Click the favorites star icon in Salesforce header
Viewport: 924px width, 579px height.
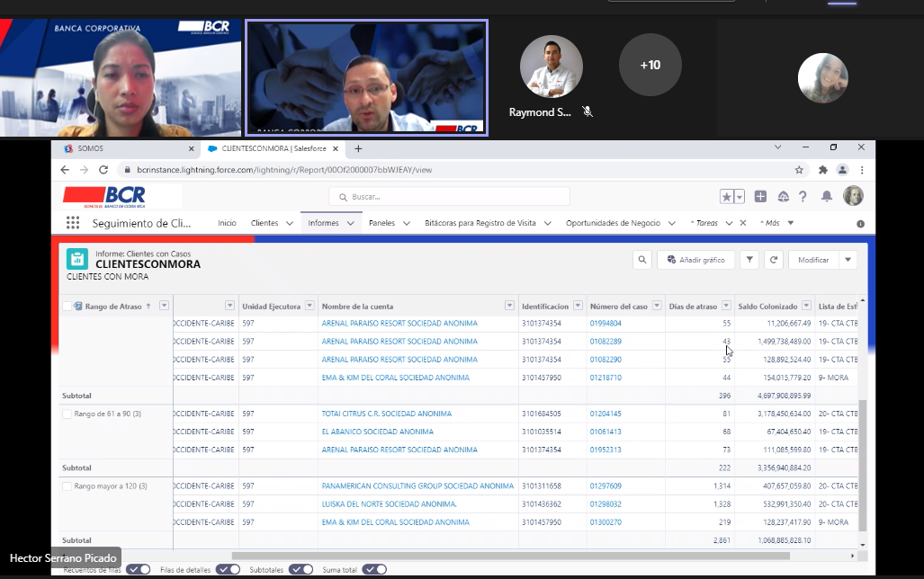coord(727,197)
